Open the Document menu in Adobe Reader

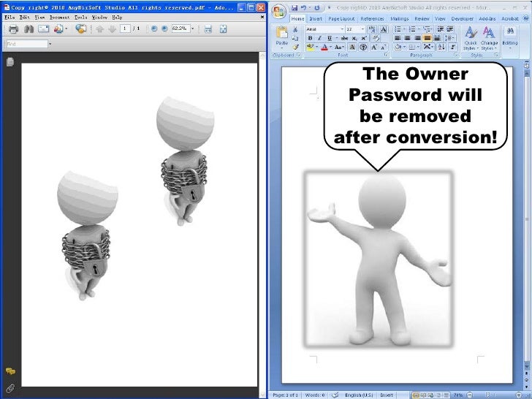coord(59,16)
